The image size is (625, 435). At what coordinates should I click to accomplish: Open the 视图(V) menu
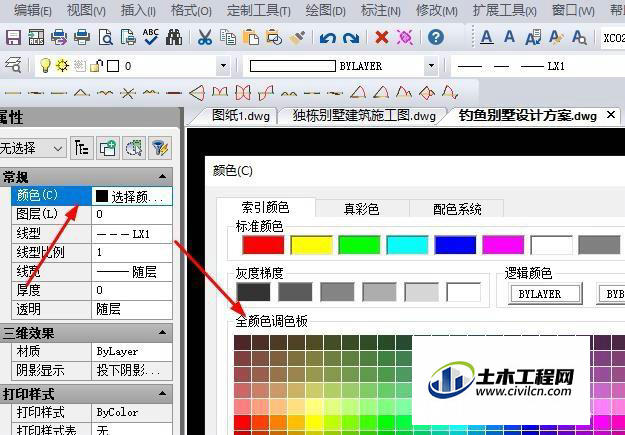86,10
